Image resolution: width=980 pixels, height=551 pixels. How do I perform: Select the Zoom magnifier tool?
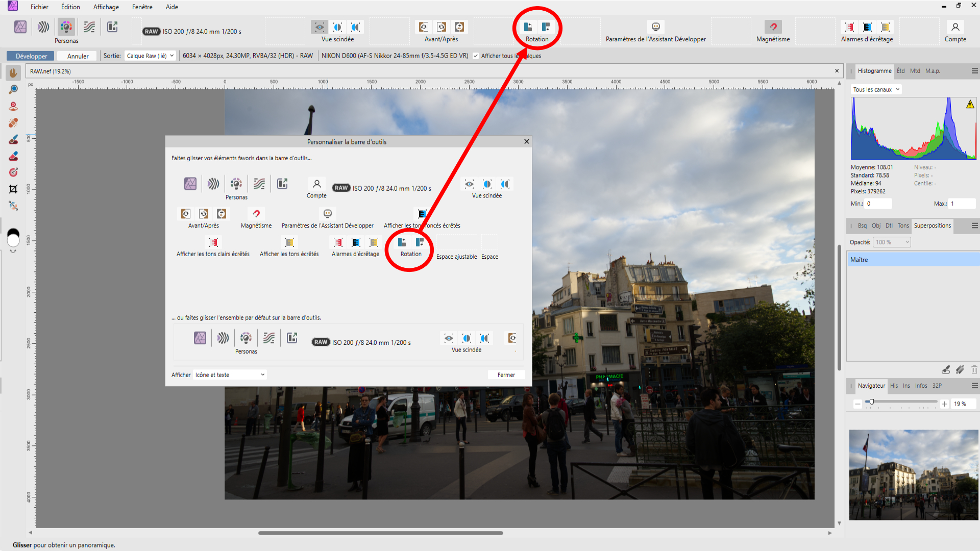pos(13,89)
